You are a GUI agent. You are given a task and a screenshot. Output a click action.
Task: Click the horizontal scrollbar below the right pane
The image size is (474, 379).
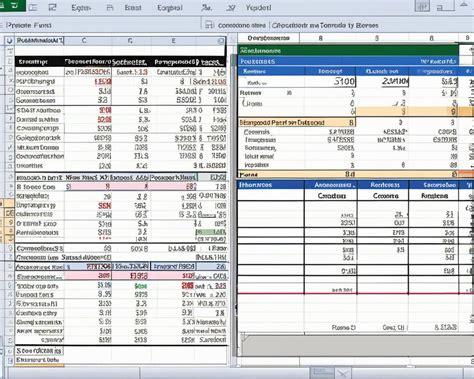coord(356,345)
